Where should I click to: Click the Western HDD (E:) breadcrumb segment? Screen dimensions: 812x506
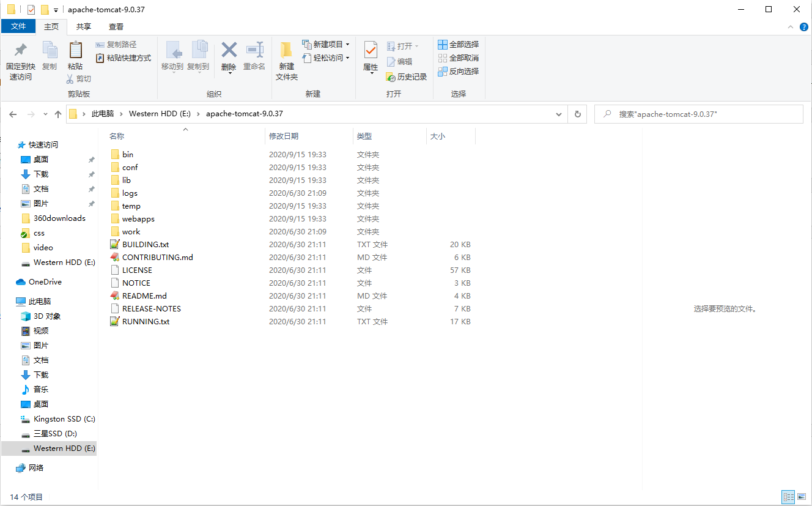160,114
